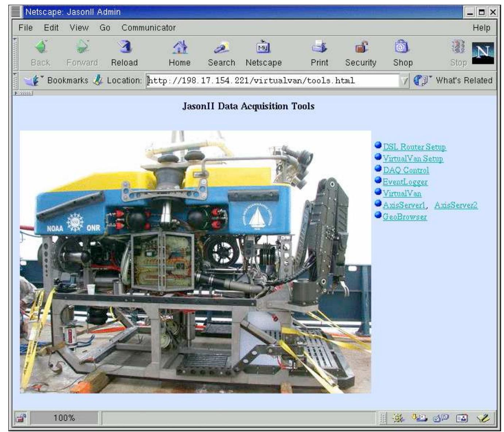Open the EventLogger link

tap(405, 182)
